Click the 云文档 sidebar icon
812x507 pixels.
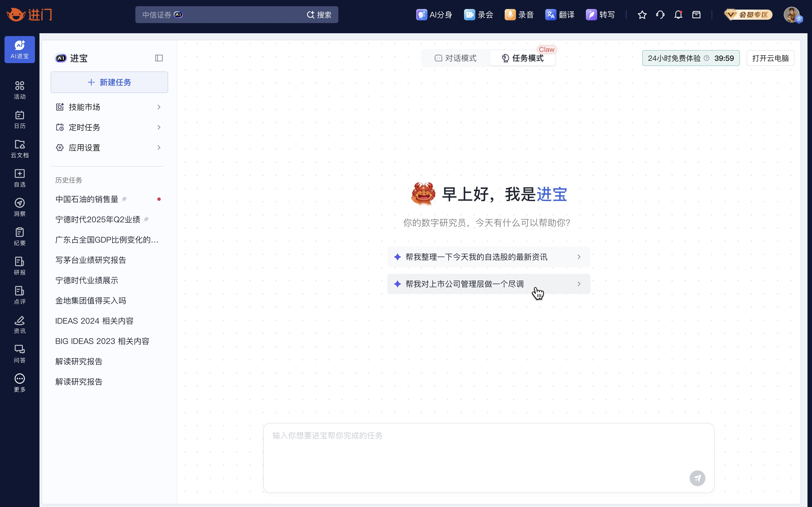coord(19,148)
